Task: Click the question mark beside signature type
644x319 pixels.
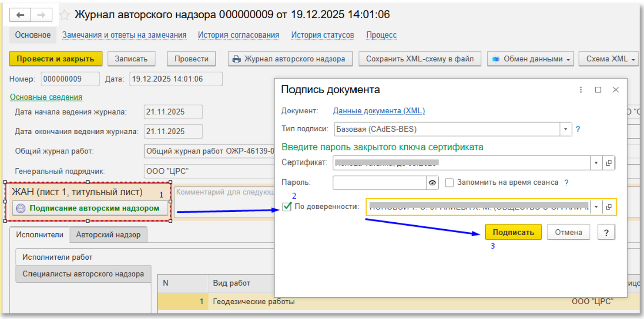Action: [578, 129]
